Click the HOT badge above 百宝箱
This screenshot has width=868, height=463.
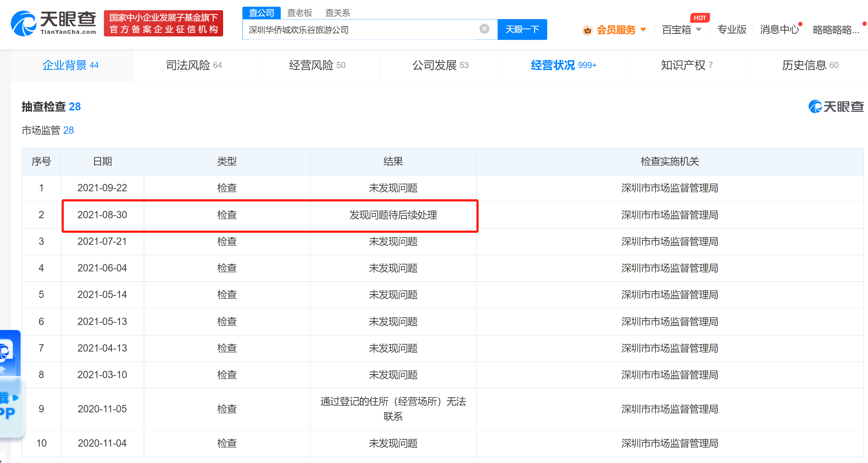(700, 18)
